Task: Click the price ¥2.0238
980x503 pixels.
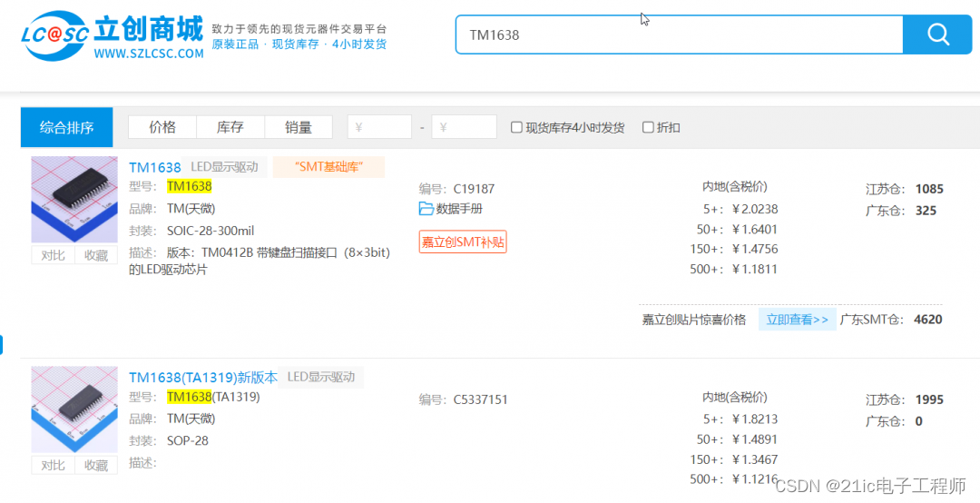Action: coord(755,210)
